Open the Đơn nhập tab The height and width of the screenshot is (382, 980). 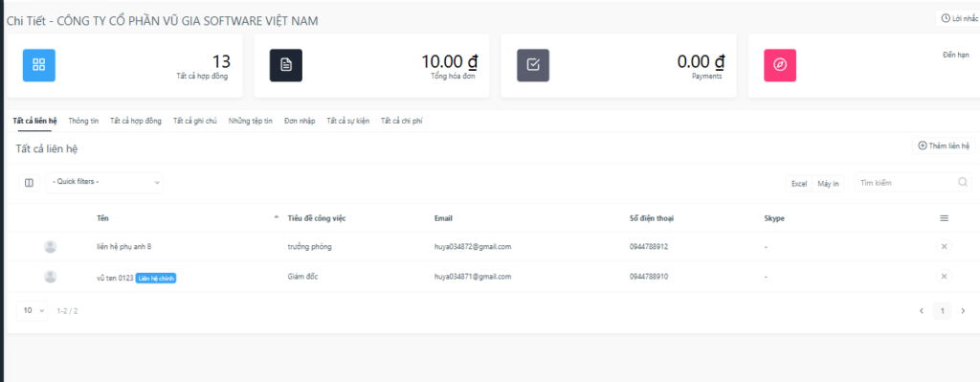300,122
